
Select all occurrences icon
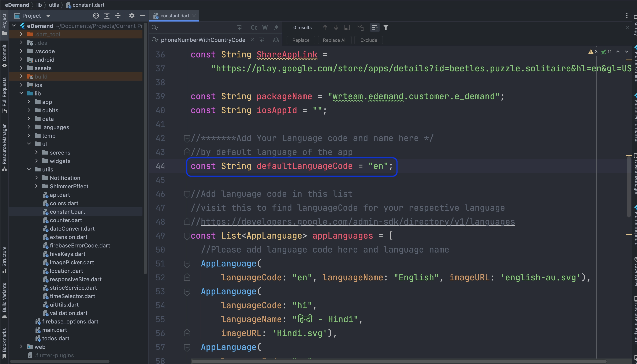361,27
